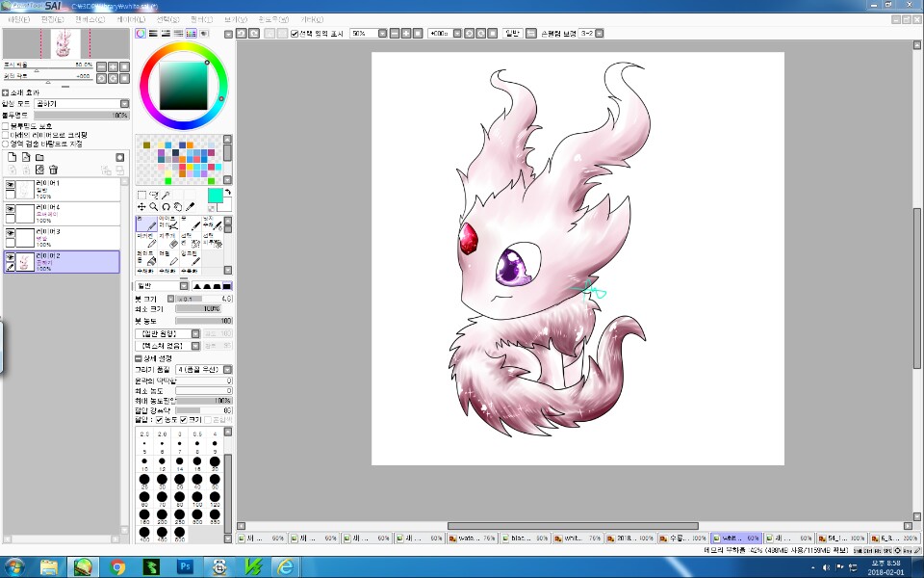The image size is (924, 578).
Task: Select the eyedropper color picker tool
Action: pos(190,207)
